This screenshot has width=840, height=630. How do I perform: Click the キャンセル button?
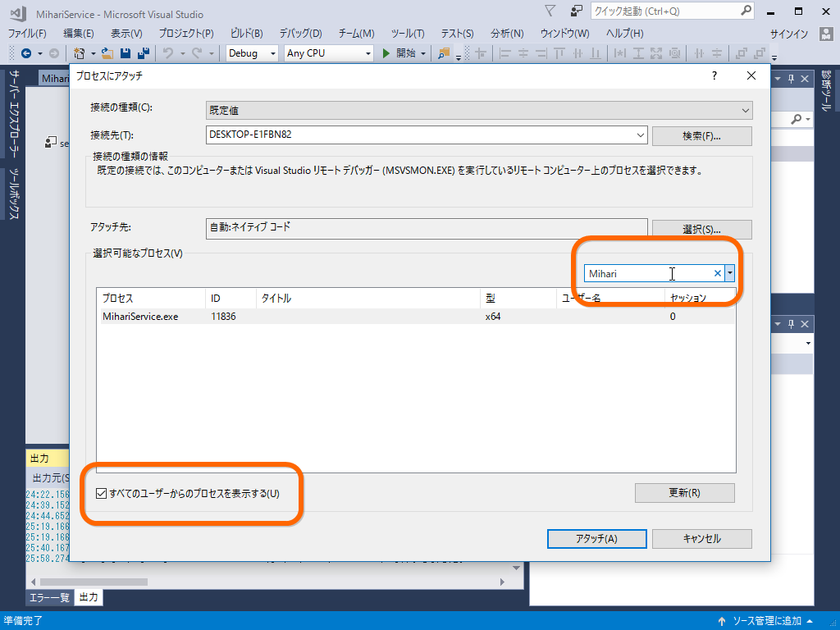[x=702, y=539]
